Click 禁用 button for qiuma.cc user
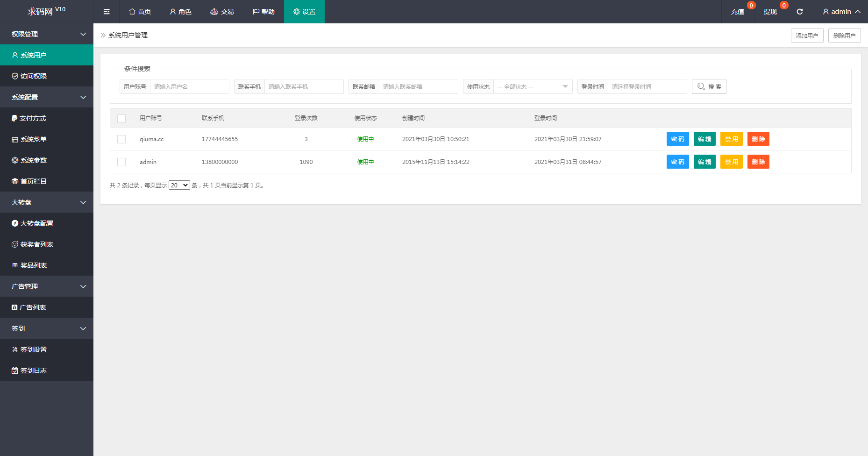Image resolution: width=868 pixels, height=456 pixels. [731, 139]
